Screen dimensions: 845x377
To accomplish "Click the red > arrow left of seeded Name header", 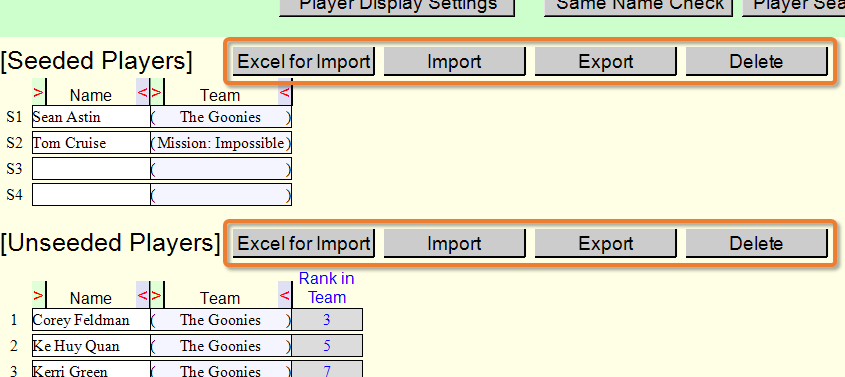I will click(38, 92).
